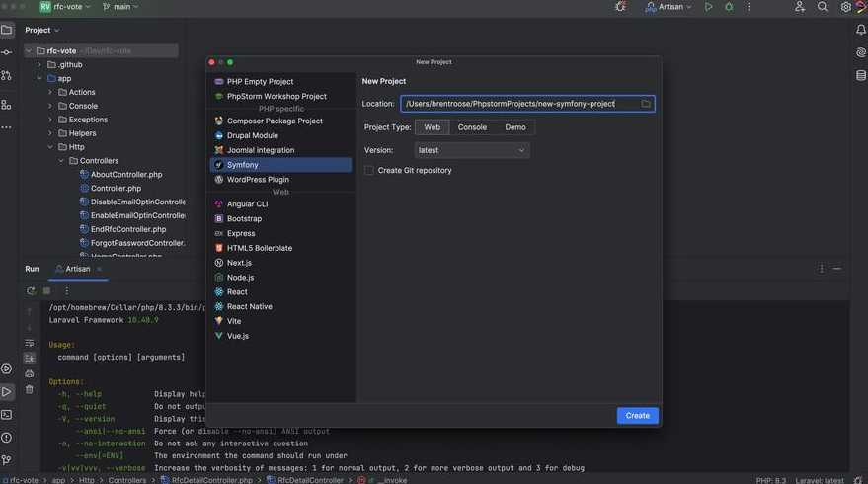868x484 pixels.
Task: Choose Vue.js generator
Action: point(280,336)
